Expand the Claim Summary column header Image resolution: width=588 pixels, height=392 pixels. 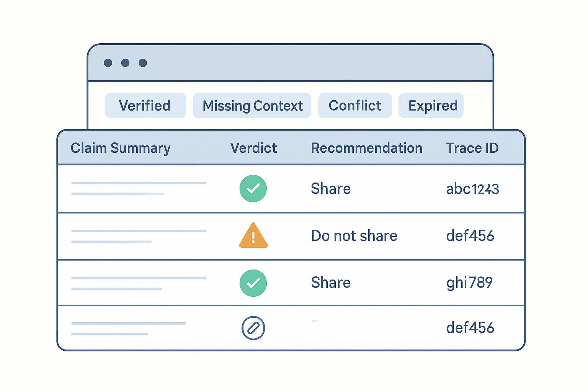click(x=121, y=148)
